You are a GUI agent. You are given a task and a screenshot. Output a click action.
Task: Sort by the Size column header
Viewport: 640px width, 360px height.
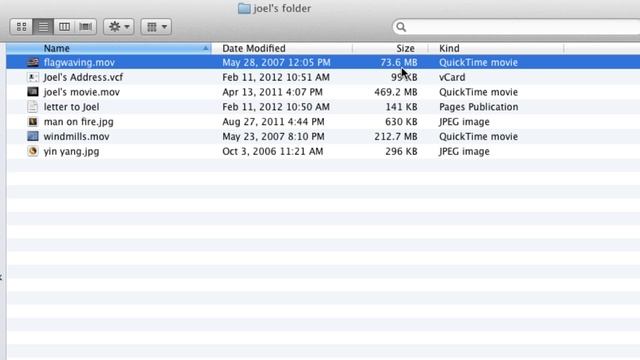coord(390,48)
